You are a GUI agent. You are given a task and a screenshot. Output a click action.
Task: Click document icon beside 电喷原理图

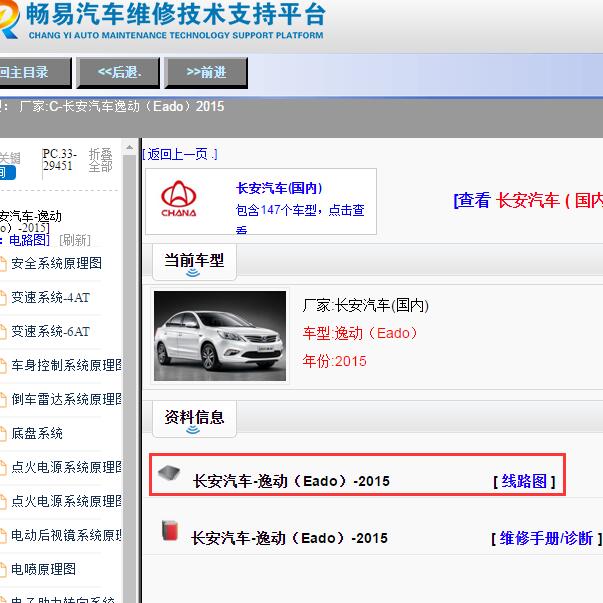[3, 570]
